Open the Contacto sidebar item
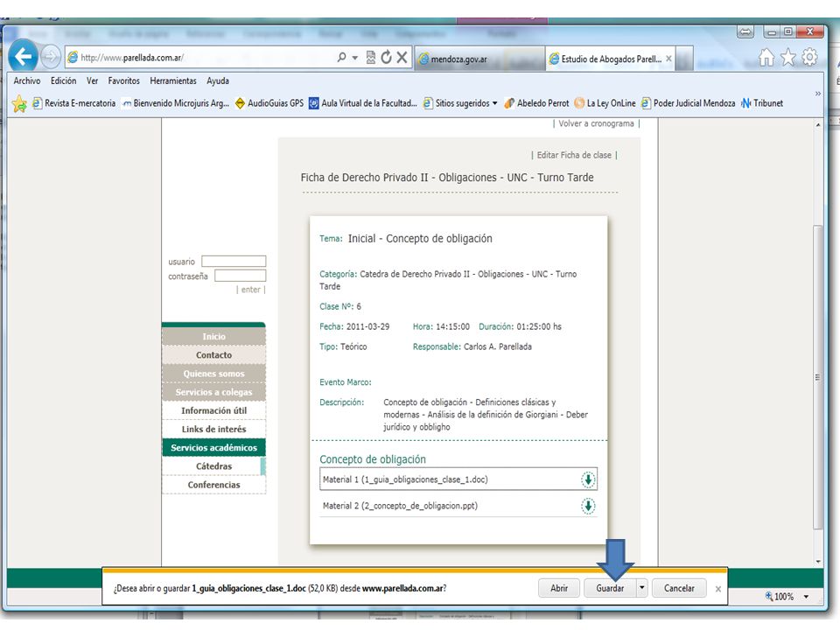The height and width of the screenshot is (630, 840). (213, 355)
